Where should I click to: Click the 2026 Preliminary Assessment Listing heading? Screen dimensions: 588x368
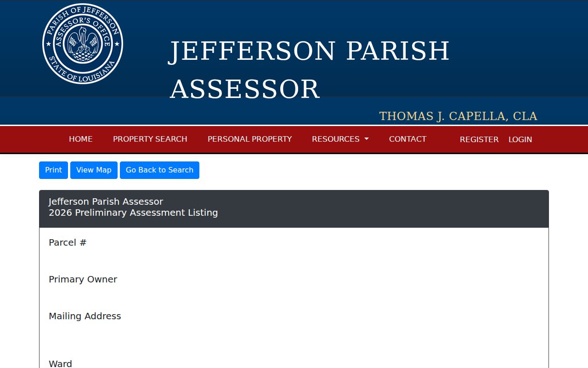(x=133, y=213)
